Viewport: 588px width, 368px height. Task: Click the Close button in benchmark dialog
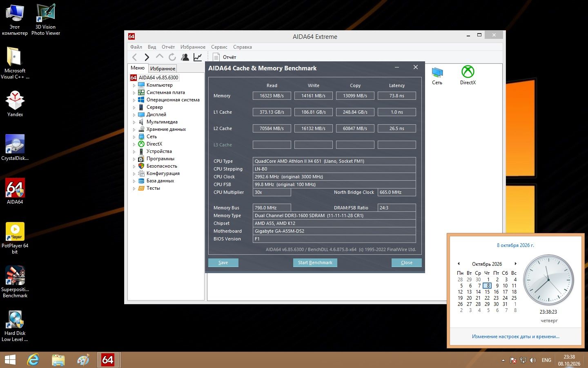click(x=406, y=263)
